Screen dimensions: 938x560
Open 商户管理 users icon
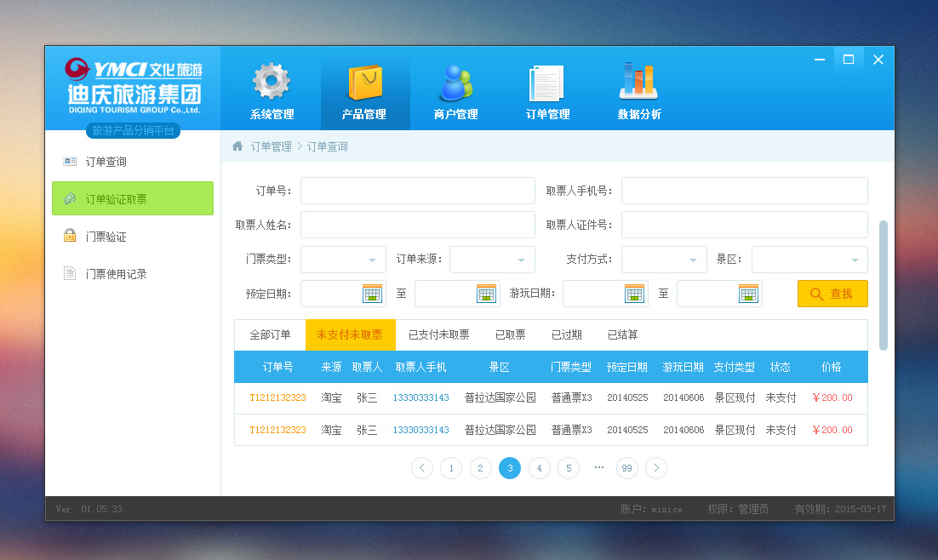point(455,83)
